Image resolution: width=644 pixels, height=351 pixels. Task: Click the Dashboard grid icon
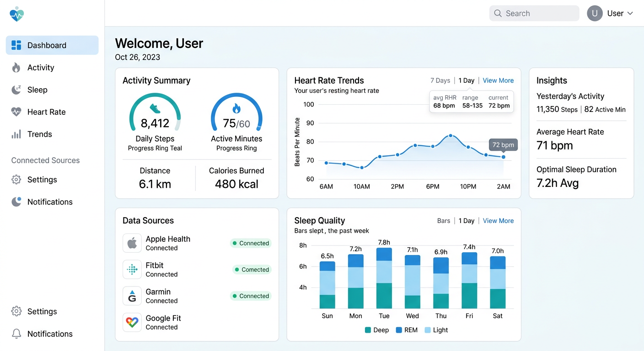16,45
